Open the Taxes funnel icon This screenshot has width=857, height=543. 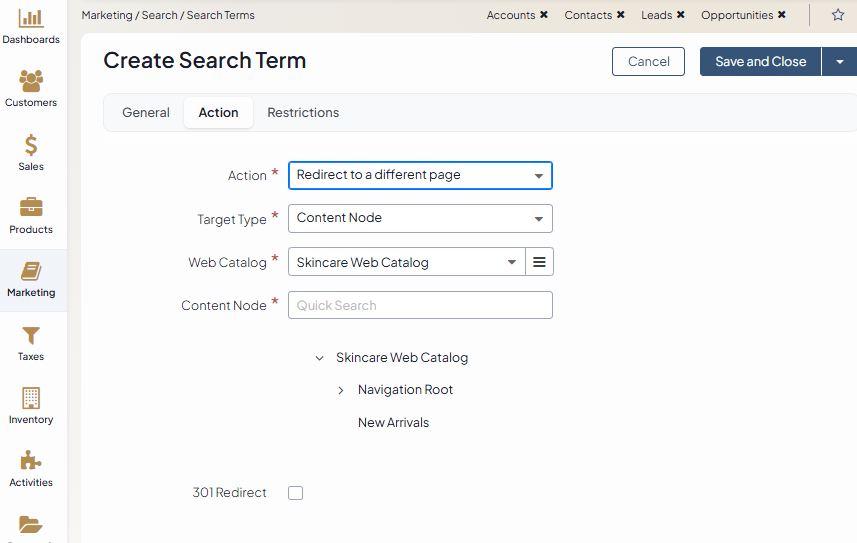pos(31,335)
